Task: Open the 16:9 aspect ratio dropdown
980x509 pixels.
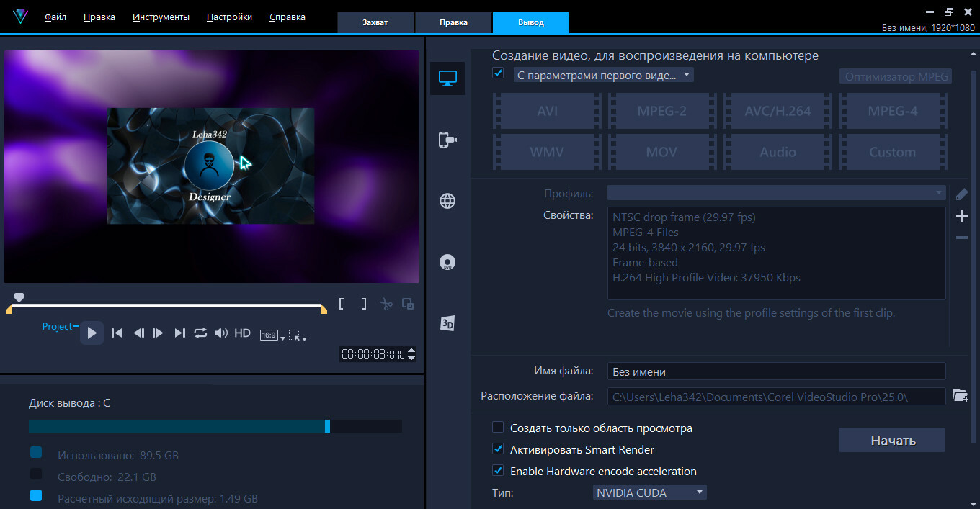Action: pyautogui.click(x=272, y=335)
